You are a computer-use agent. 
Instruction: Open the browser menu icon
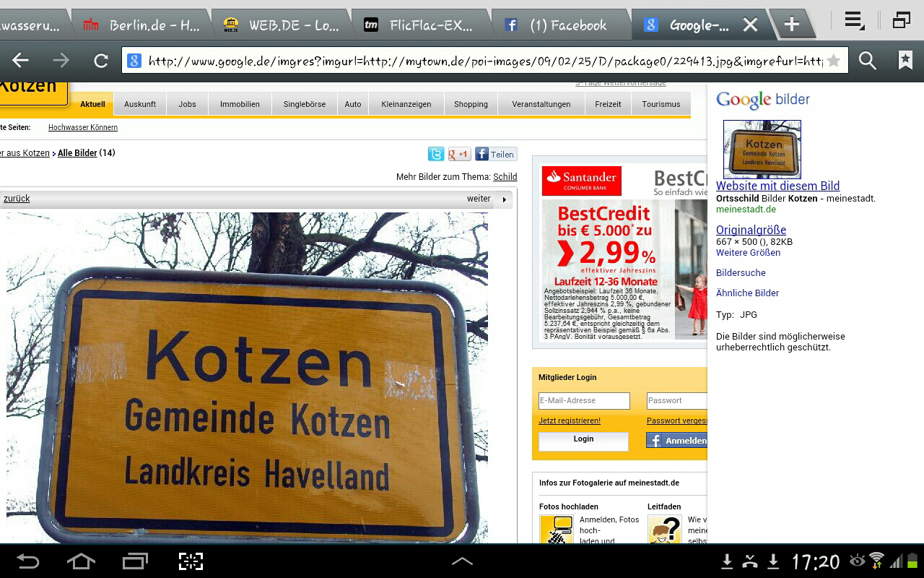coord(854,22)
